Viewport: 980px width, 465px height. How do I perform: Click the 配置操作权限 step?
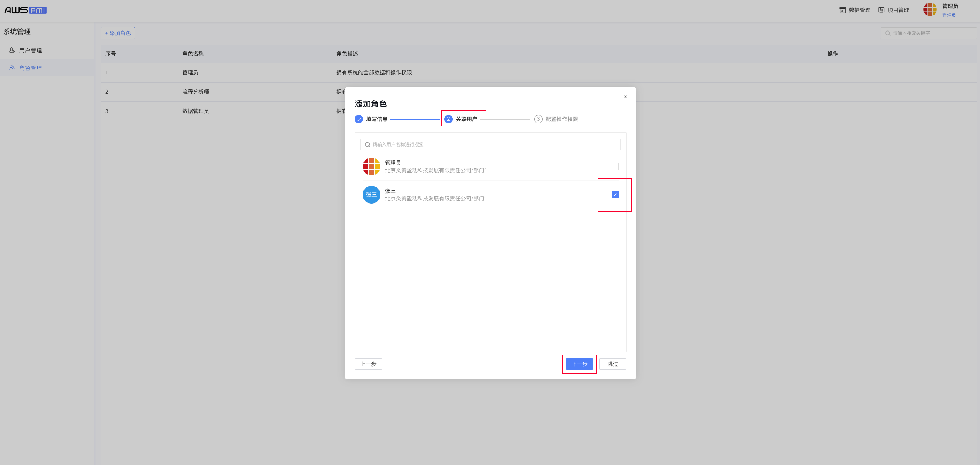(x=556, y=119)
